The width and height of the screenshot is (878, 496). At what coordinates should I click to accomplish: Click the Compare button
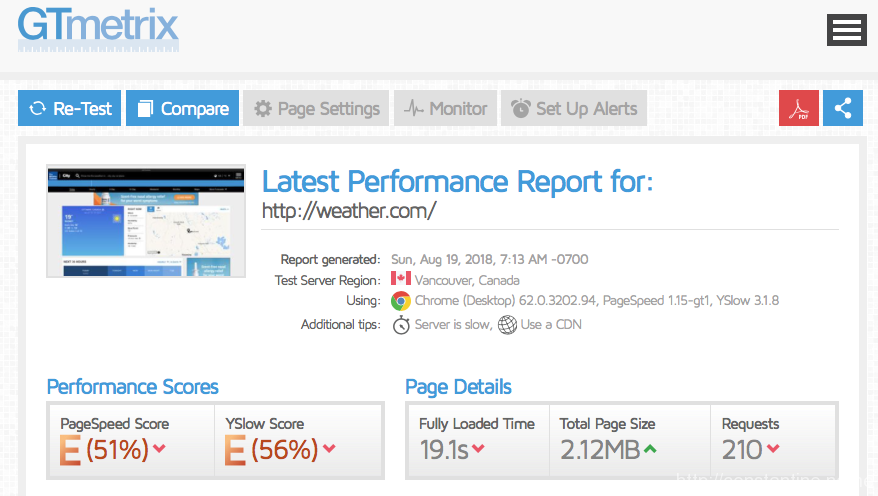click(183, 108)
